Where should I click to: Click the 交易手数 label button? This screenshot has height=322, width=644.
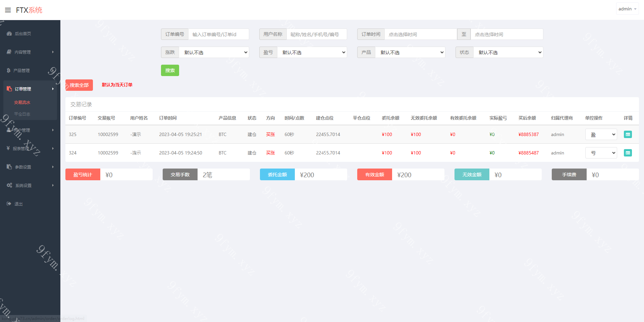[x=180, y=175]
